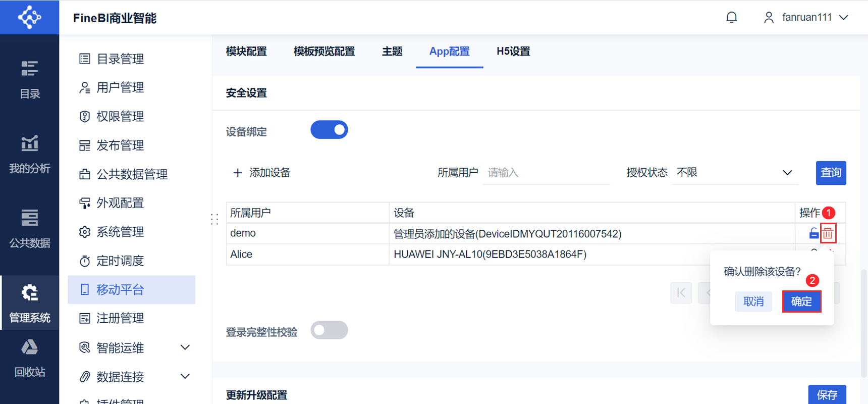Open 回收站 in the left rail
This screenshot has height=404, width=868.
point(29,359)
